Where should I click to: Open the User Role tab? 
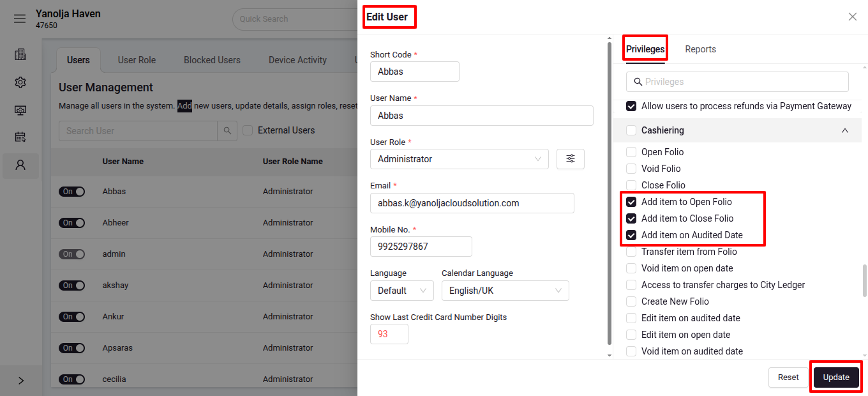(137, 60)
